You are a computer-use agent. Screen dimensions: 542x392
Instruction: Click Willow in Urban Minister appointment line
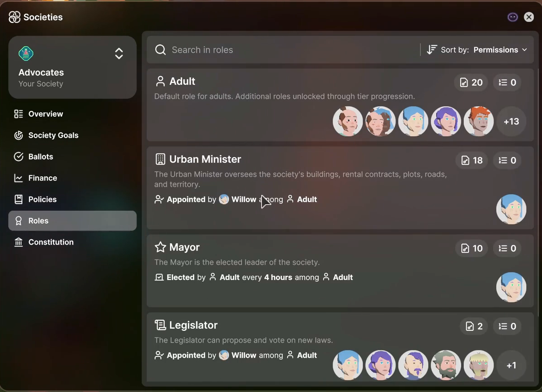coord(238,199)
